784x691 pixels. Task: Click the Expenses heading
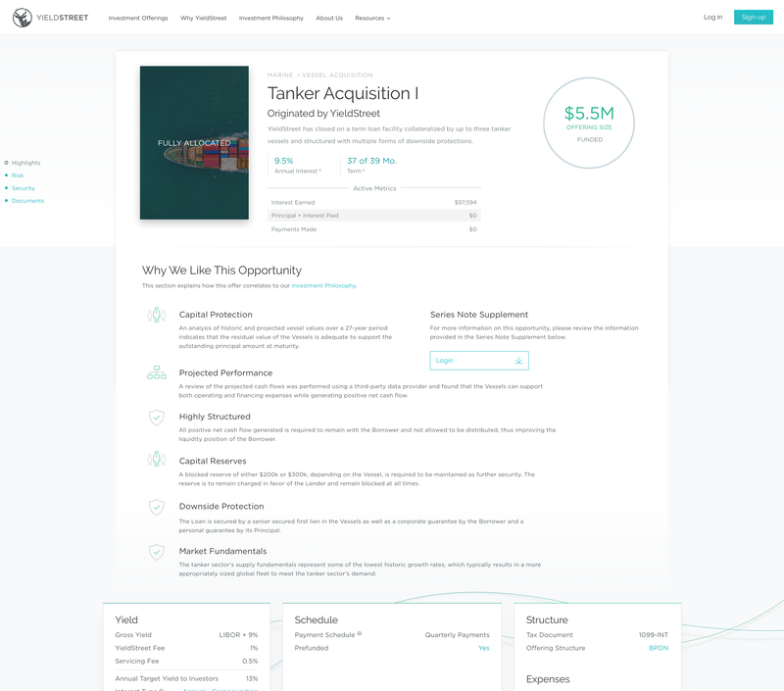tap(548, 679)
